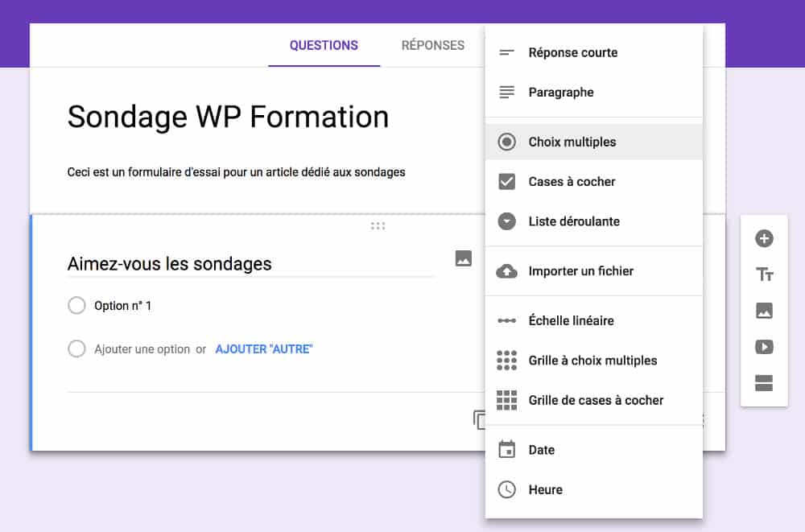
Task: Open the image picker next to the question title
Action: pyautogui.click(x=463, y=260)
